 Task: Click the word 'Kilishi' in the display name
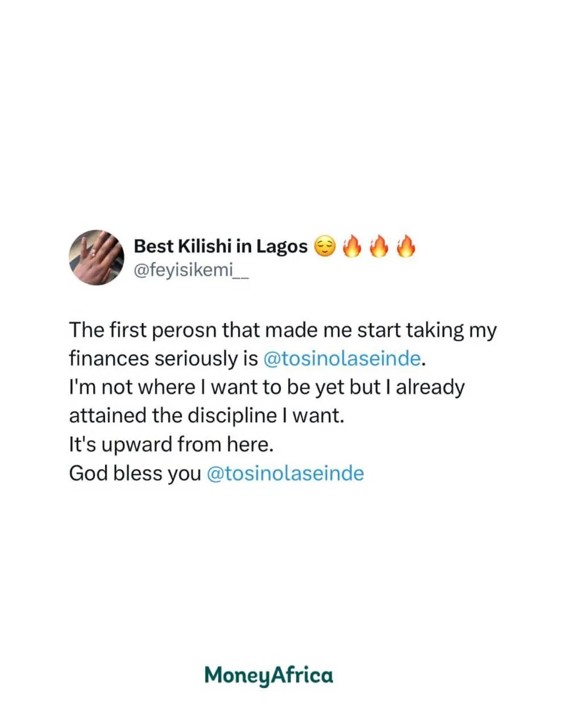[204, 246]
